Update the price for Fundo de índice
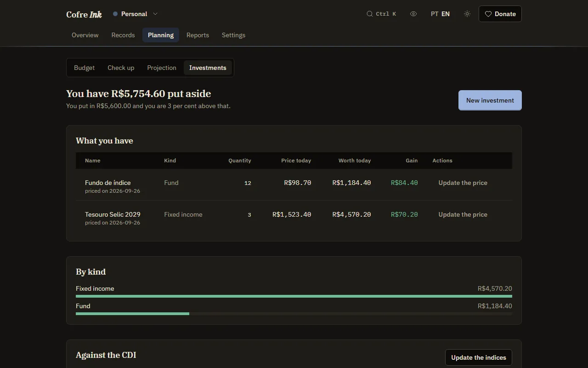 463,183
